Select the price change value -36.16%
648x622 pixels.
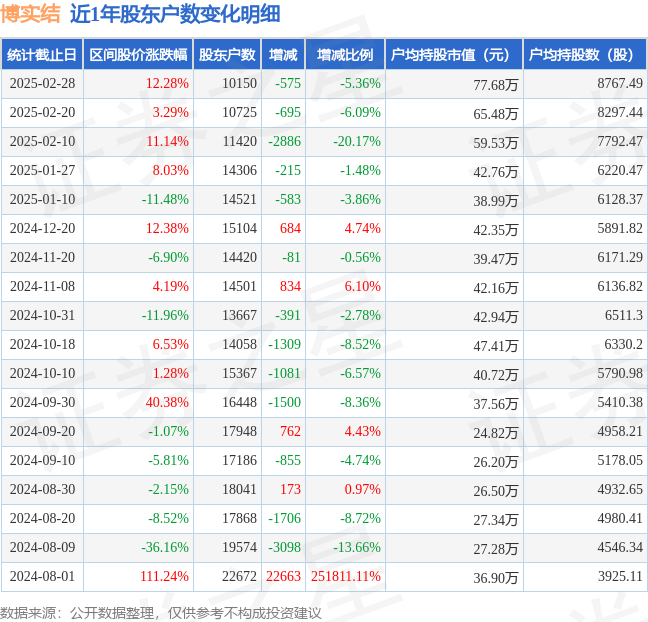click(x=165, y=546)
